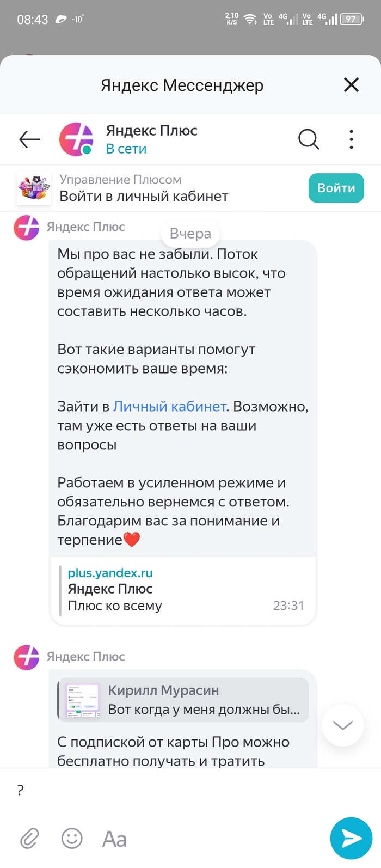
Task: Tap the second message's Яндекс Плюс avatar
Action: pyautogui.click(x=27, y=657)
